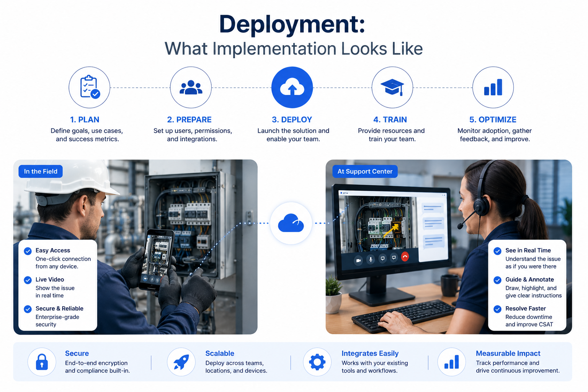The height and width of the screenshot is (392, 588).
Task: Click "Track performance and" text
Action: (508, 363)
